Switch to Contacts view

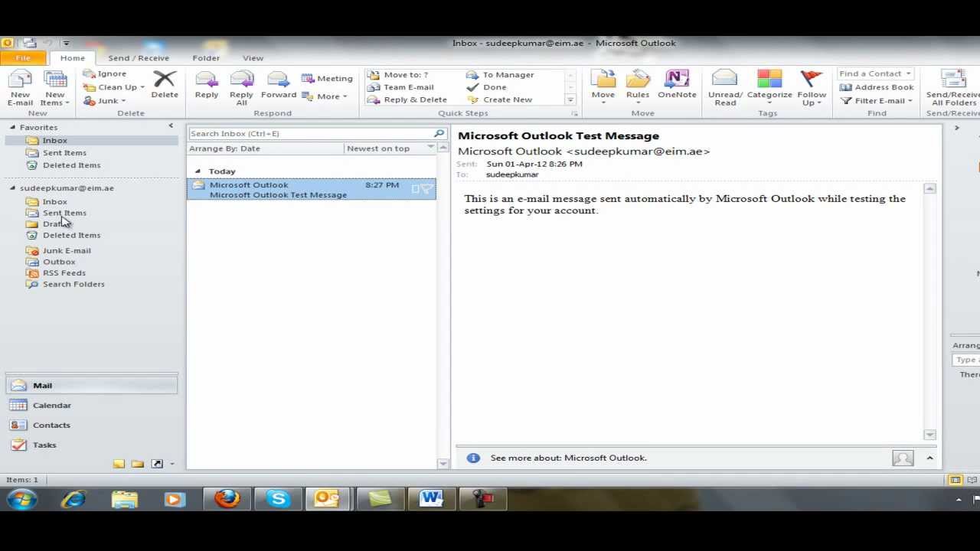pyautogui.click(x=92, y=425)
